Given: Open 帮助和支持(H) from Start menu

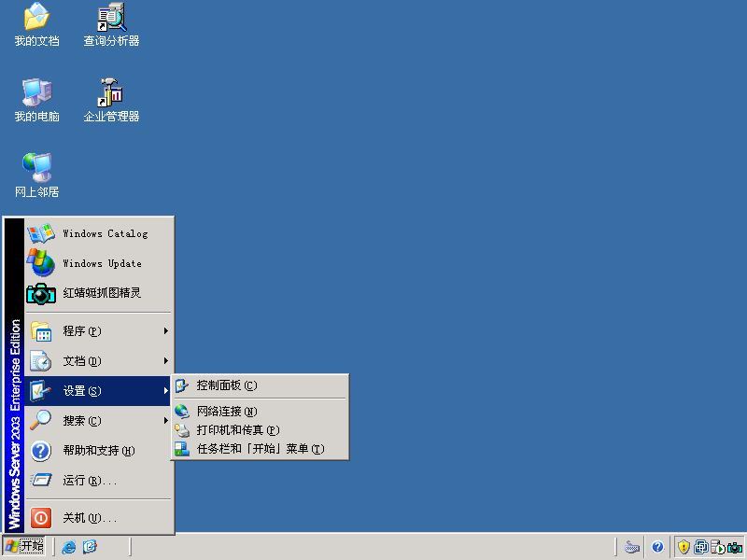Looking at the screenshot, I should [x=98, y=451].
